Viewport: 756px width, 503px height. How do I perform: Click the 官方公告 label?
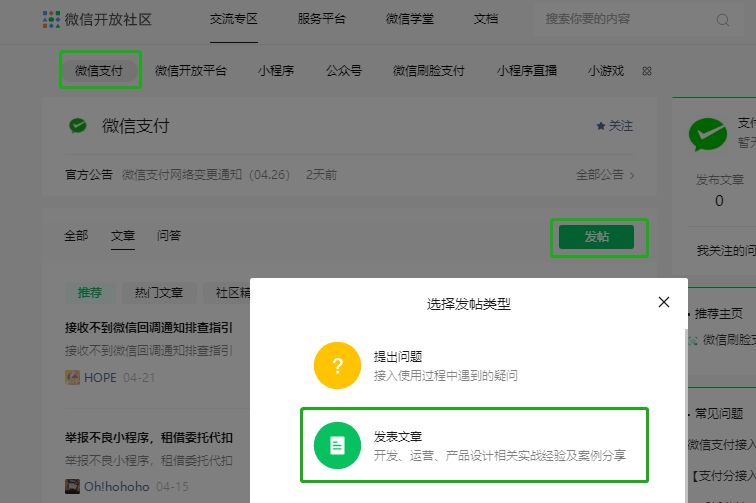[89, 175]
